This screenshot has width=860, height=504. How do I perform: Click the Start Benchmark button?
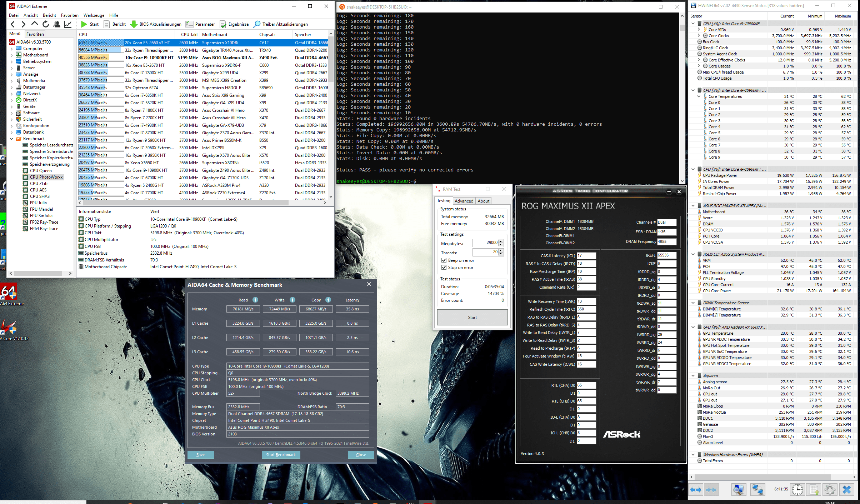click(x=281, y=455)
